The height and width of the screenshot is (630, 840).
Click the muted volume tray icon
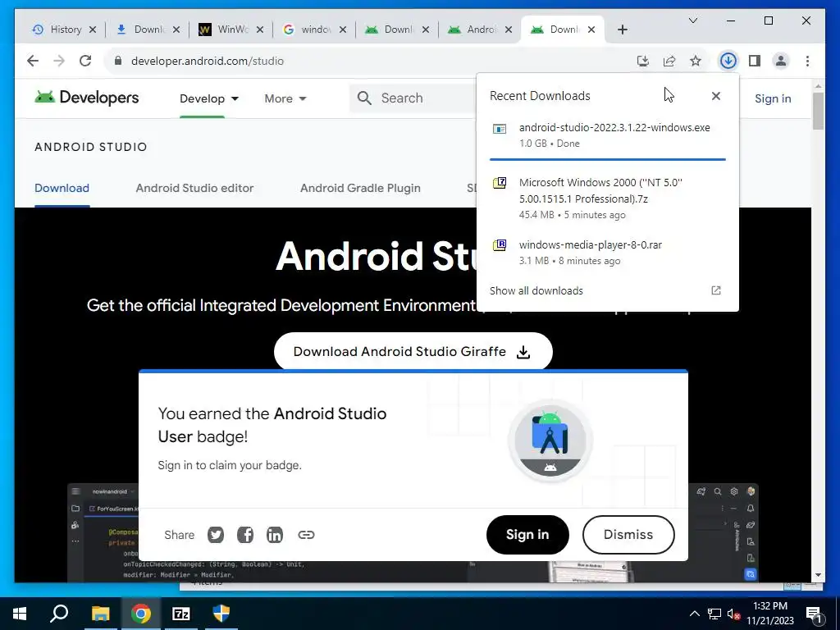[734, 614]
